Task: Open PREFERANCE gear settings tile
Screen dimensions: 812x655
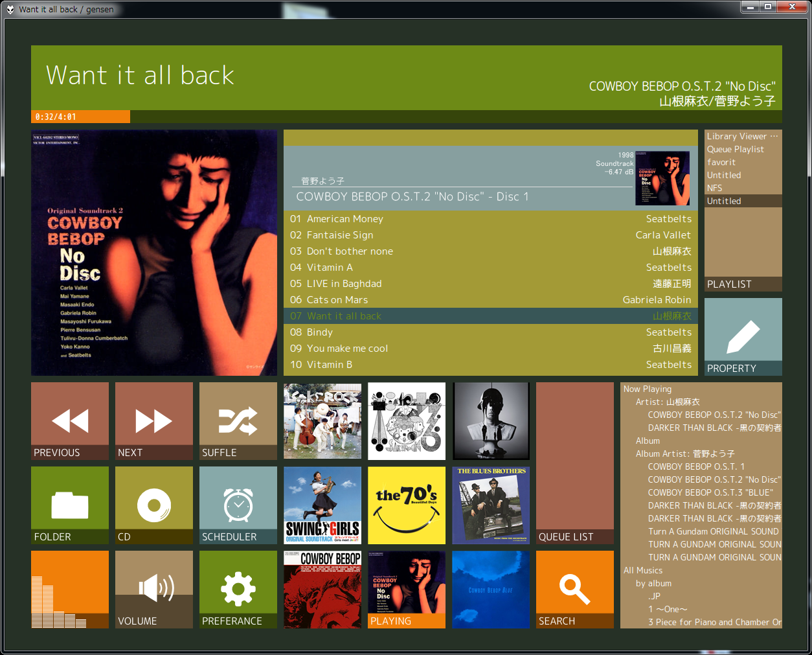Action: point(238,590)
